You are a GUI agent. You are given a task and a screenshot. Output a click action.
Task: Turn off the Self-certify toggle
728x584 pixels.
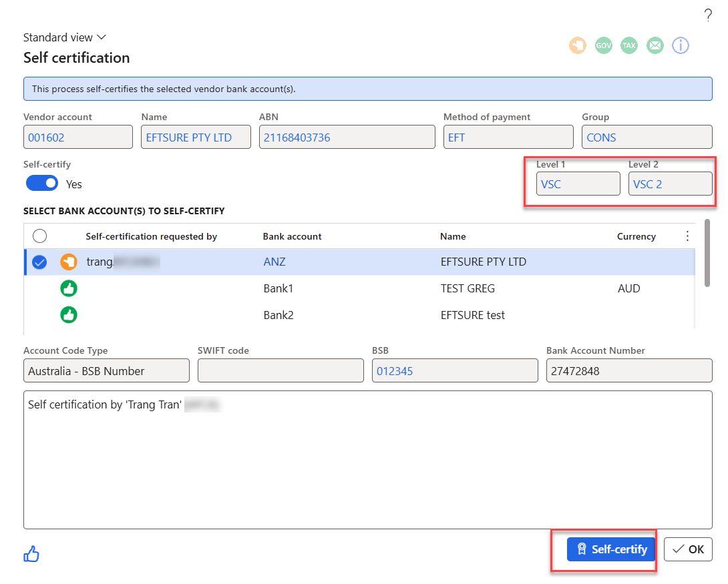tap(42, 184)
